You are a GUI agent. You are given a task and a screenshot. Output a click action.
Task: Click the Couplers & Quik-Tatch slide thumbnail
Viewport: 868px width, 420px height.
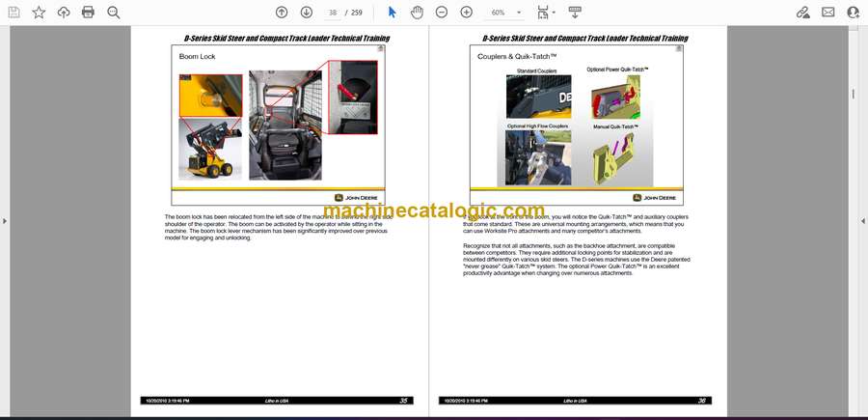coord(577,126)
